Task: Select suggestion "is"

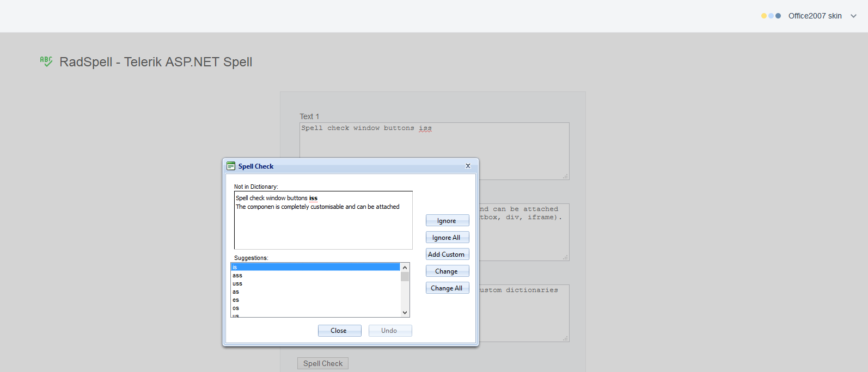Action: click(x=315, y=267)
